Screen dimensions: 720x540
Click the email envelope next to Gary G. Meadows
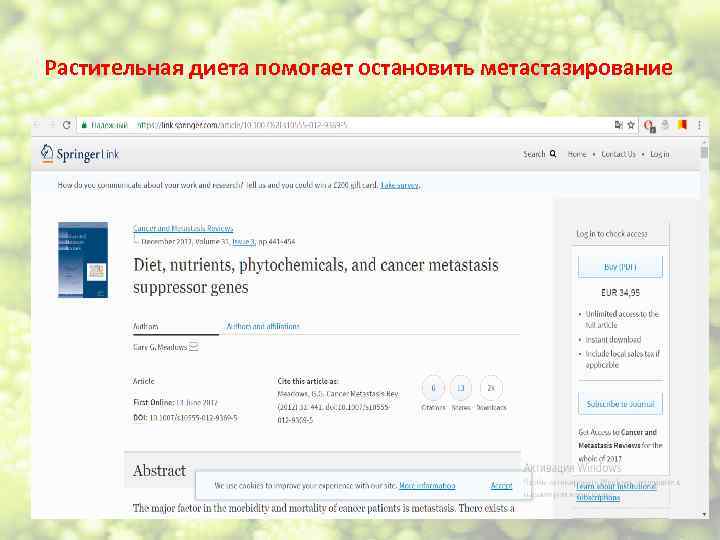(x=194, y=347)
